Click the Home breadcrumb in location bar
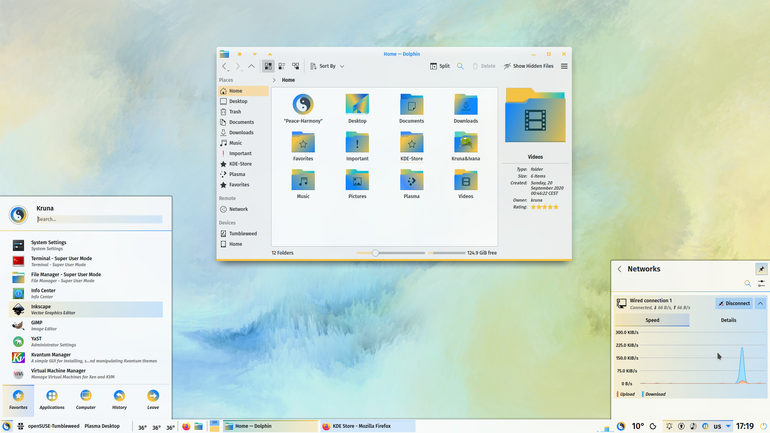This screenshot has height=433, width=770. click(x=288, y=80)
